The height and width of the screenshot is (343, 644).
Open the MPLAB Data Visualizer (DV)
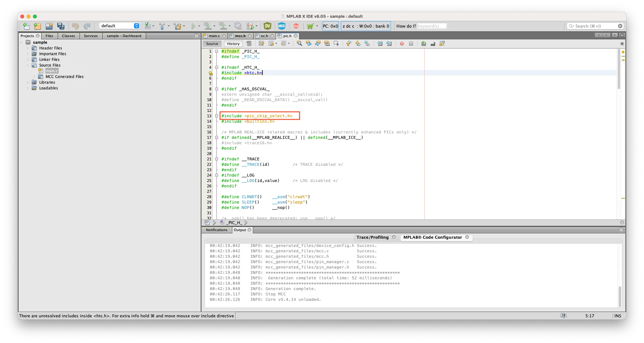pyautogui.click(x=267, y=26)
